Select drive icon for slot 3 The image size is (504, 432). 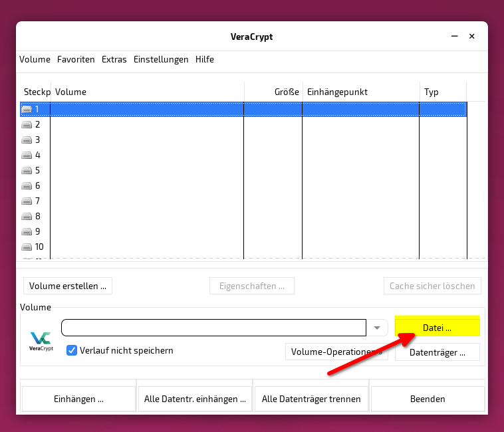click(27, 140)
